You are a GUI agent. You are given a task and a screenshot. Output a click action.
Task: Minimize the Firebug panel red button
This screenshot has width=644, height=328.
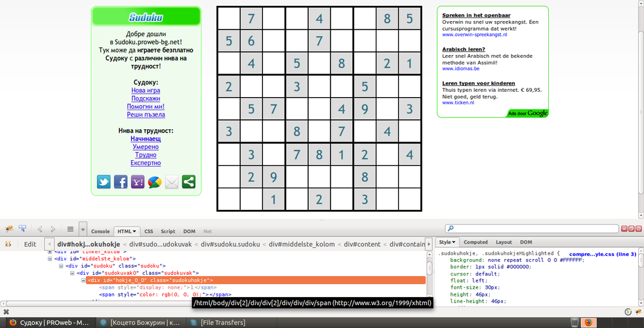pos(624,228)
